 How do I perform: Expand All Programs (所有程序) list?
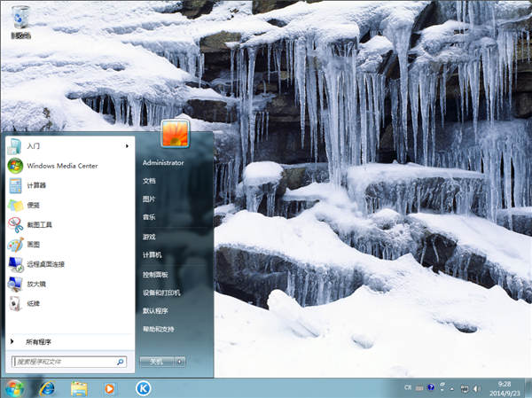coord(38,341)
